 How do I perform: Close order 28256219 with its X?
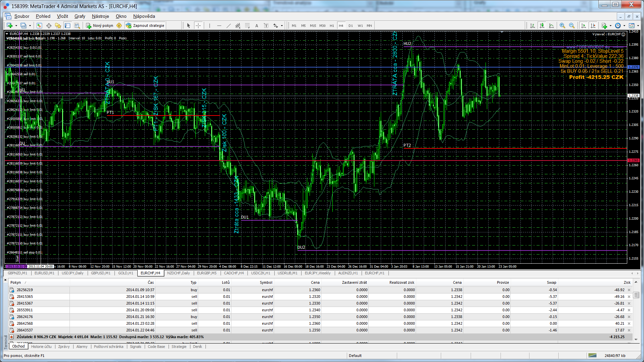coord(629,290)
